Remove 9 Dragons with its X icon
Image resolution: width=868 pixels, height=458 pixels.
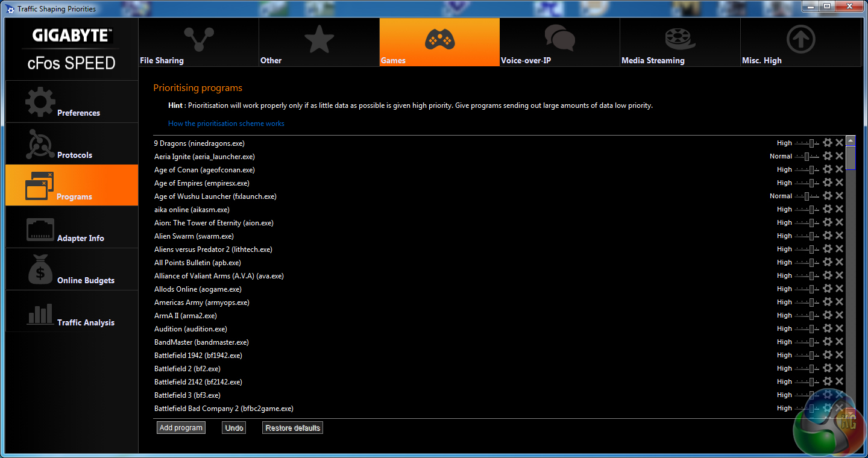tap(839, 143)
